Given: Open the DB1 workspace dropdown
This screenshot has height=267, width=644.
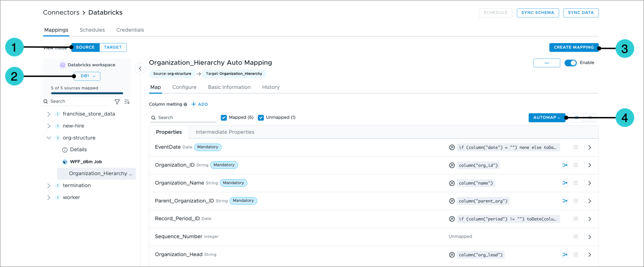Looking at the screenshot, I should click(87, 76).
